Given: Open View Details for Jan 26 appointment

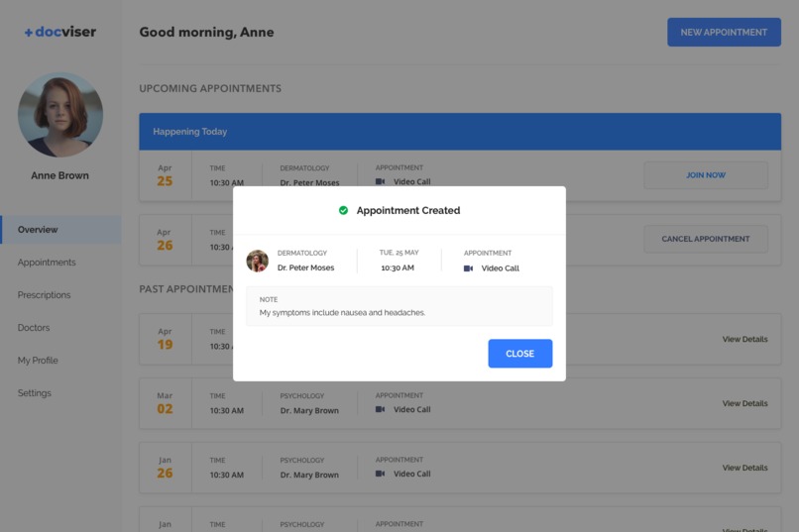Looking at the screenshot, I should (x=744, y=468).
